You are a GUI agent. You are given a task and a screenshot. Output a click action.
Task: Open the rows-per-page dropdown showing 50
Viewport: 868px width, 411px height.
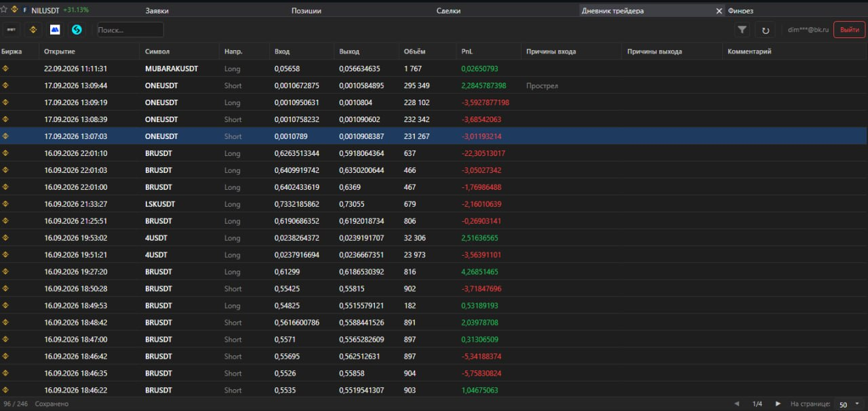tap(849, 404)
